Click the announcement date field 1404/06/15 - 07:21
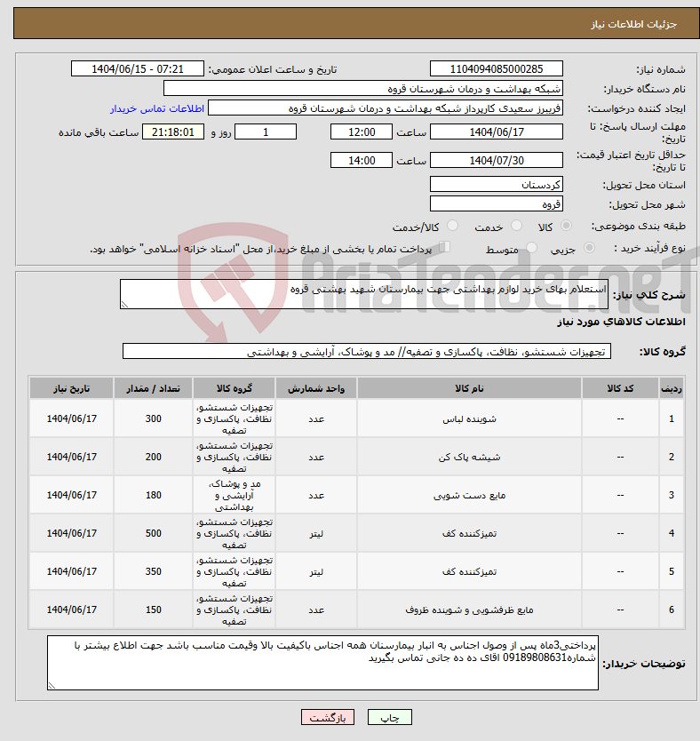This screenshot has height=741, width=700. (138, 69)
